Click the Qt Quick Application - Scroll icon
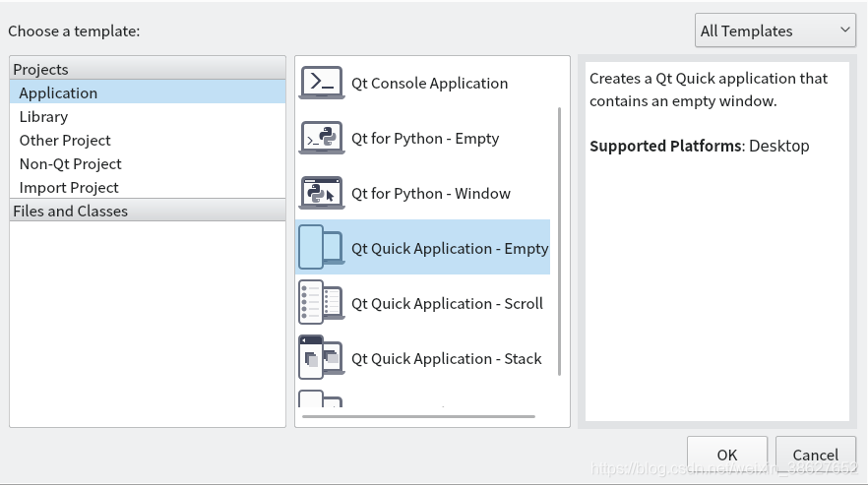Screen dimensions: 868x487 321,303
